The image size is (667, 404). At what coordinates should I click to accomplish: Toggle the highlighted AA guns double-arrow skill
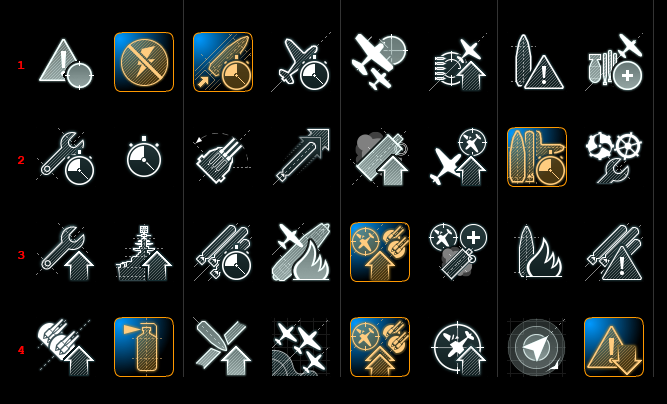pyautogui.click(x=380, y=347)
